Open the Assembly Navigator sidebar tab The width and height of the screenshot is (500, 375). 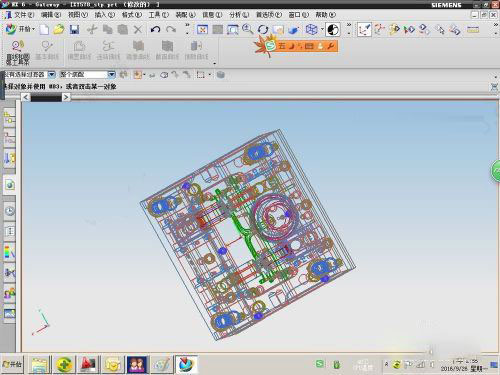(x=9, y=118)
